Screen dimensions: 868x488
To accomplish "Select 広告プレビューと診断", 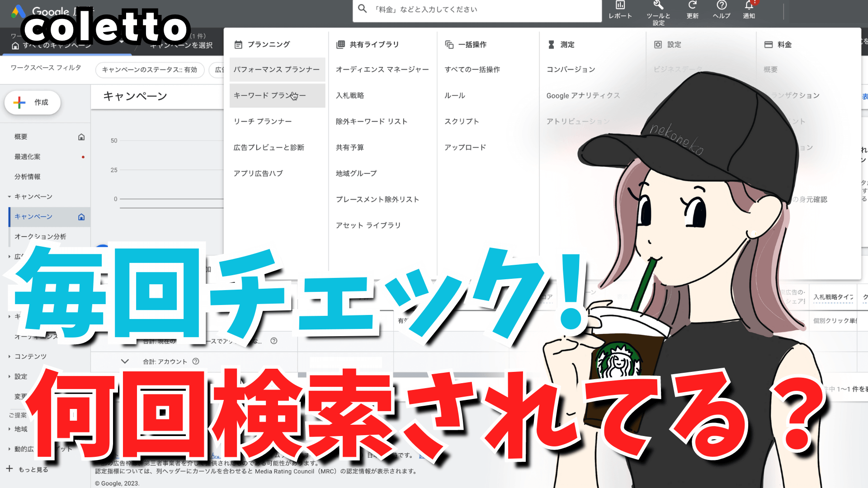I will [x=269, y=148].
